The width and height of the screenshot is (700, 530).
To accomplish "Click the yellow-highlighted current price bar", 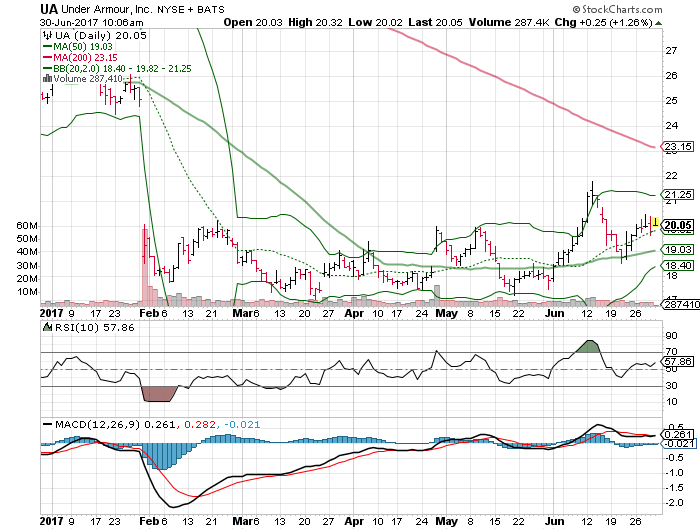I will coord(655,221).
